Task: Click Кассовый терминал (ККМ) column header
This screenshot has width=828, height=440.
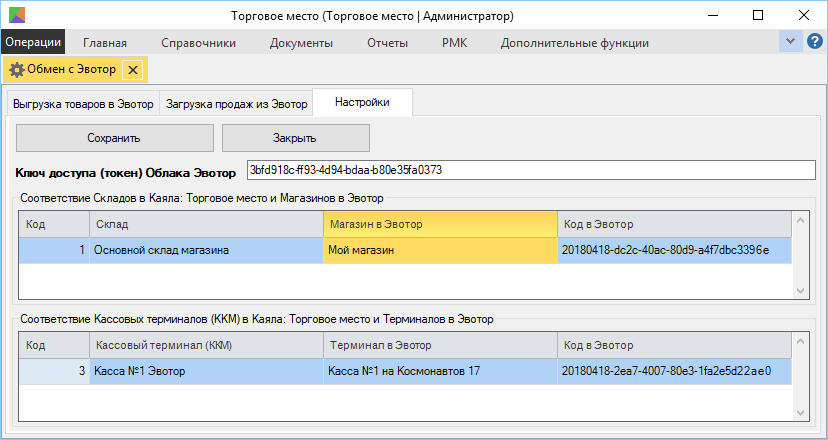Action: click(206, 345)
